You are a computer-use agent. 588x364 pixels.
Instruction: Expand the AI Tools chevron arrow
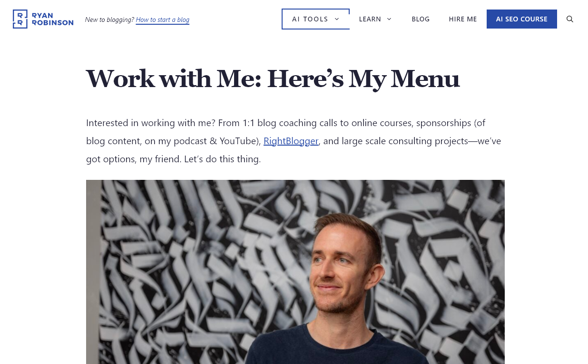click(x=337, y=19)
